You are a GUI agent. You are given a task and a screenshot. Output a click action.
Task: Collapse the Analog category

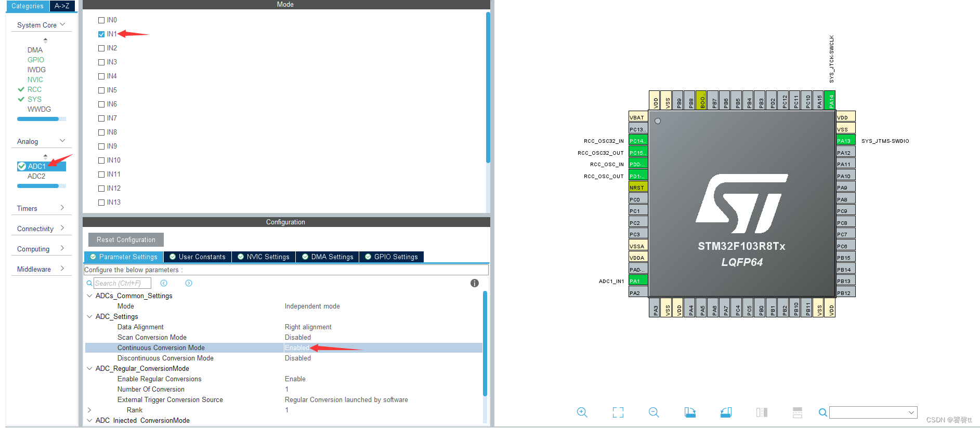[62, 141]
